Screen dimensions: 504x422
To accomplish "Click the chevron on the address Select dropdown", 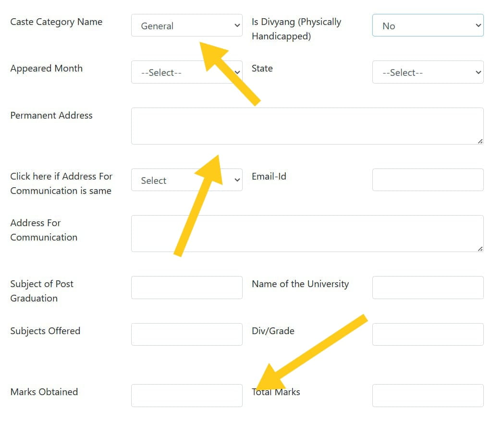I will (x=237, y=180).
